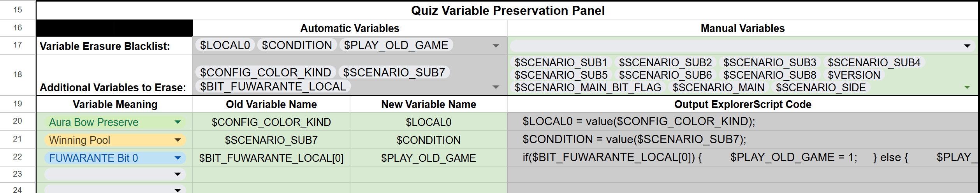Screen dimensions: 980x193
Task: Select row 18 header
Action: 18,74
